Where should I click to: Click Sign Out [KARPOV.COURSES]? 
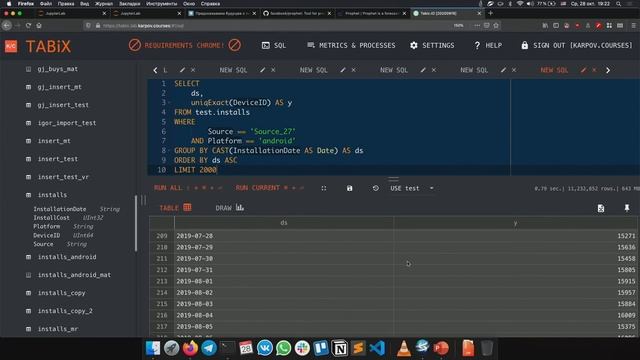pyautogui.click(x=577, y=45)
